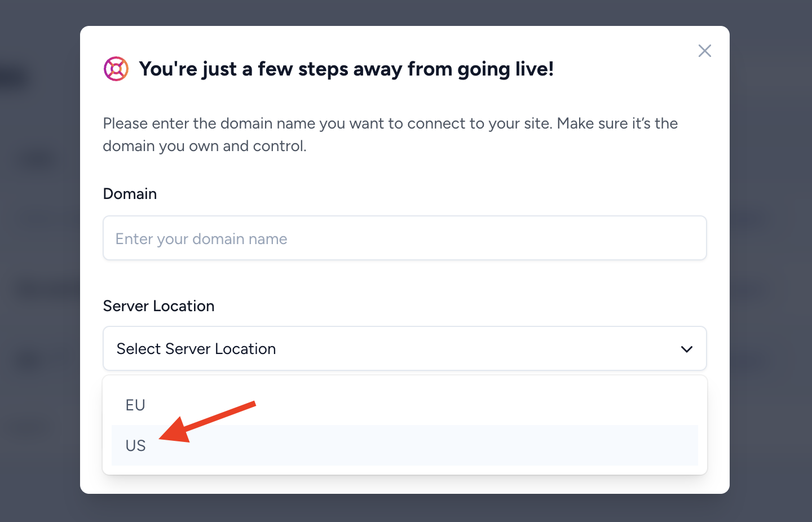Choose US as server location
812x522 pixels.
click(136, 445)
